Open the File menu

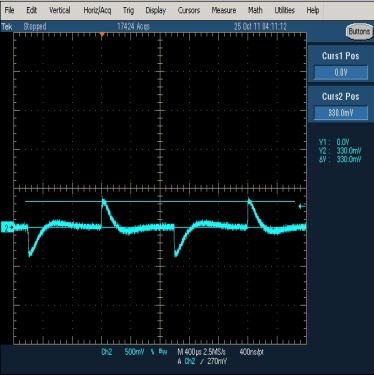tap(9, 10)
